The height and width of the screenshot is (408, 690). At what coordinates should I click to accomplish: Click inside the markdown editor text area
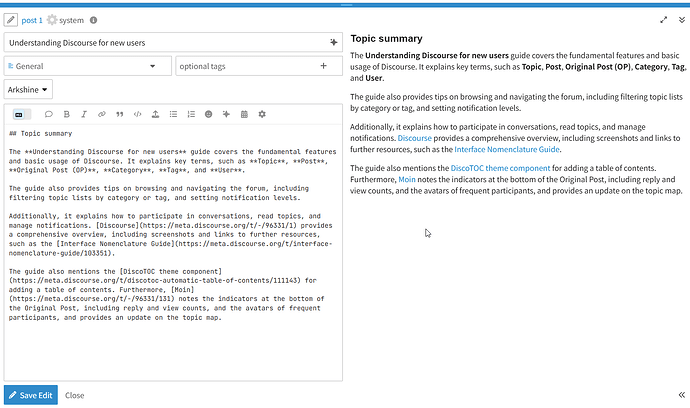click(173, 251)
